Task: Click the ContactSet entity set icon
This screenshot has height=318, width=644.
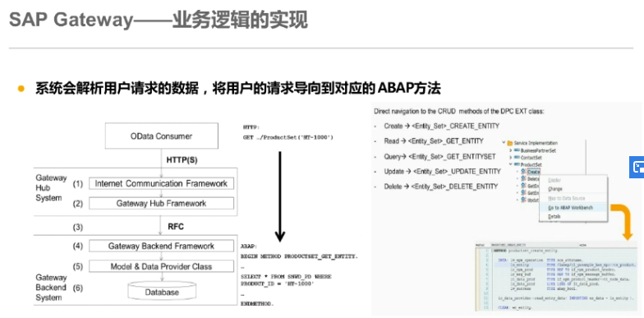Action: click(x=517, y=158)
